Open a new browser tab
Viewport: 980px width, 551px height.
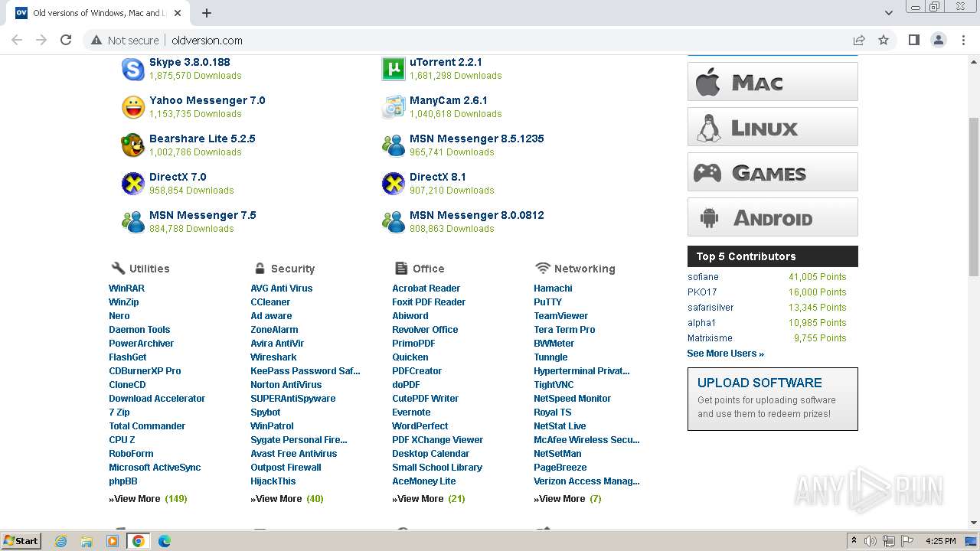207,13
